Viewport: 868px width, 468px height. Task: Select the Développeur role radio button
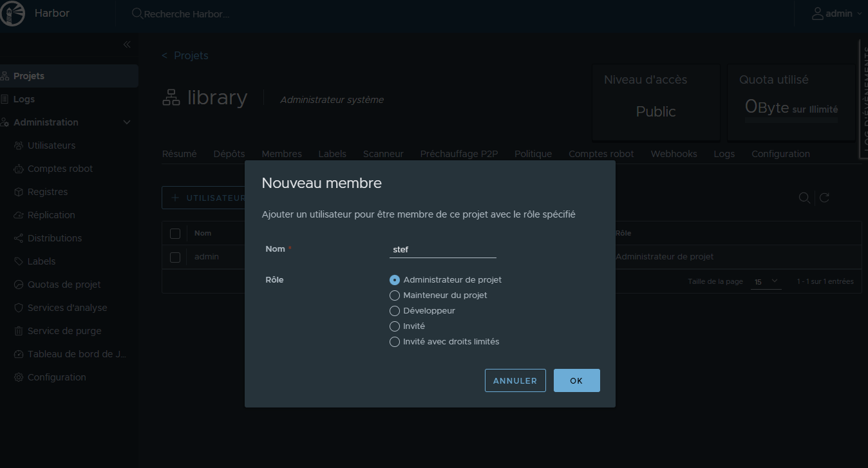point(395,311)
